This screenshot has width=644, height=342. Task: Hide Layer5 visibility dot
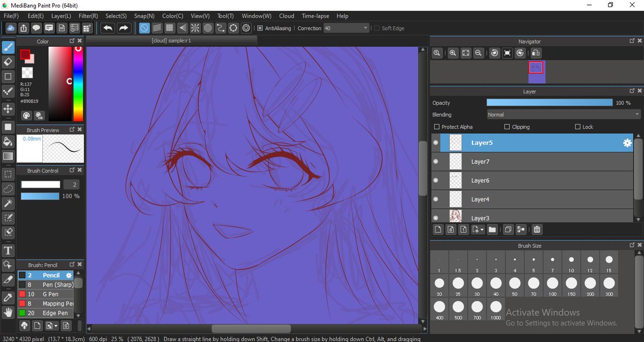(436, 143)
